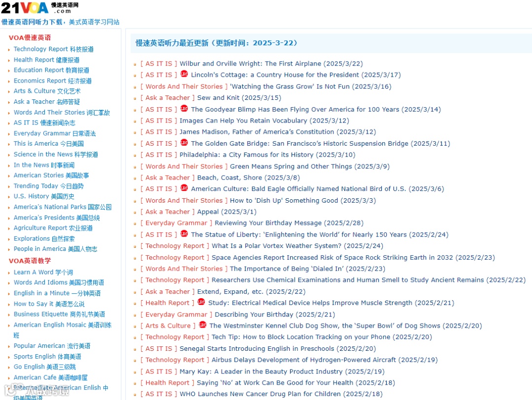Open Technology Report 科技报道 in sidebar
The height and width of the screenshot is (400, 532).
54,49
